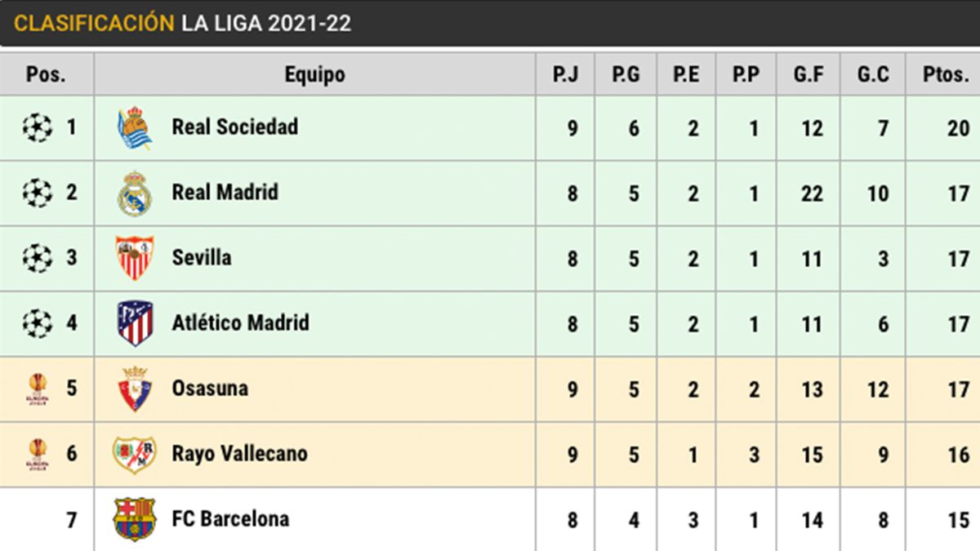
Task: Click the FC Barcelona club crest
Action: (x=135, y=519)
